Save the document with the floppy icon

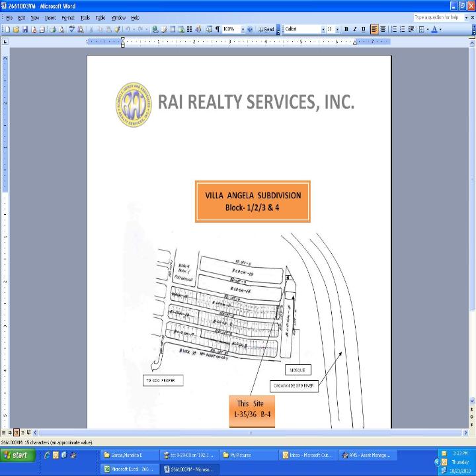click(25, 30)
